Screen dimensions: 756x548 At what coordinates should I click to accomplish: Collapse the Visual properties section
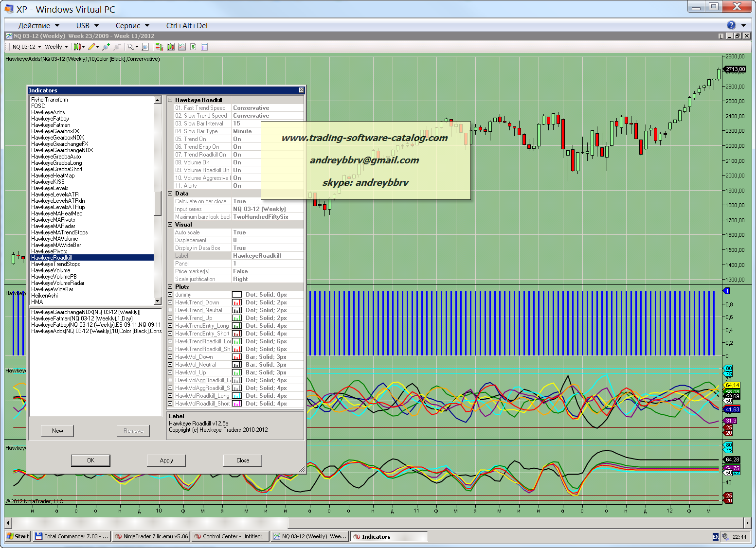click(x=170, y=225)
